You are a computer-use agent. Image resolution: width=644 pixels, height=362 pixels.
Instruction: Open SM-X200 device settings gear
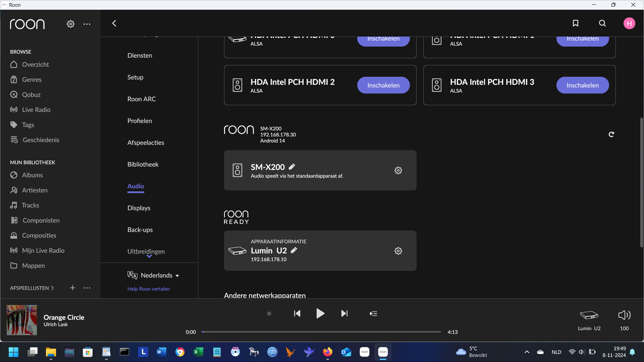pos(398,170)
